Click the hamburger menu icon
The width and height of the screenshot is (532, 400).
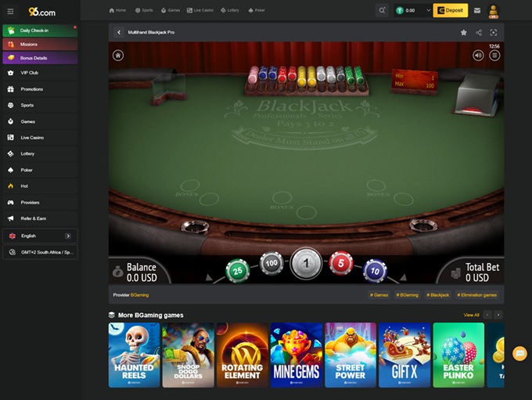click(10, 11)
